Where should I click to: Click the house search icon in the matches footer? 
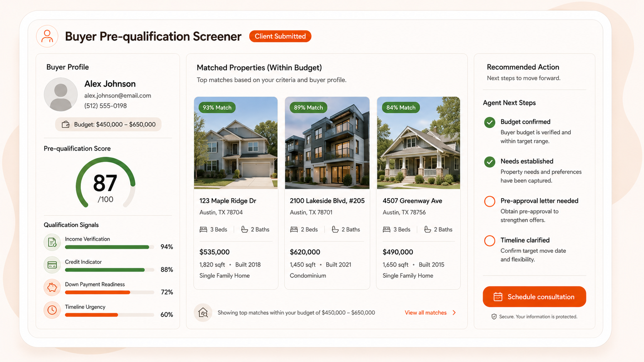(x=203, y=313)
